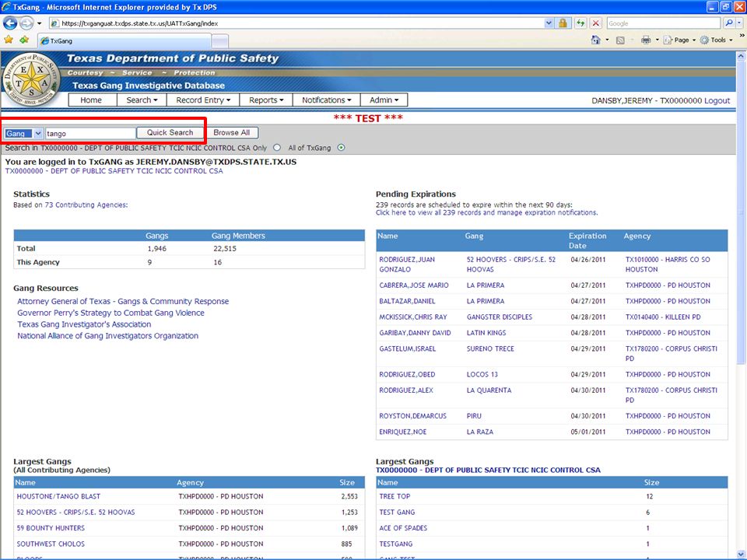Open 73 Contributing Agencies link
This screenshot has width=747, height=560.
pyautogui.click(x=86, y=205)
